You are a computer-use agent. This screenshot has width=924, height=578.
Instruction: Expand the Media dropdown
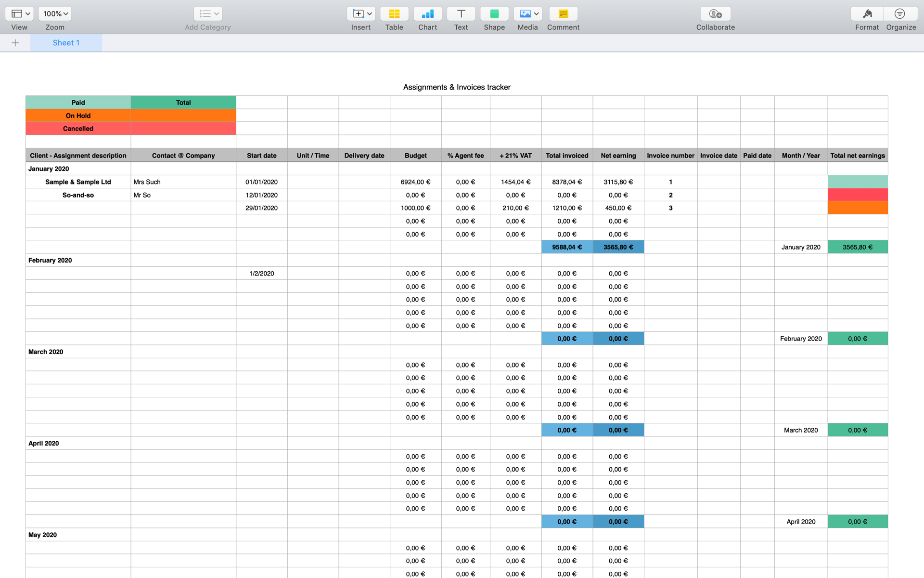tap(528, 14)
